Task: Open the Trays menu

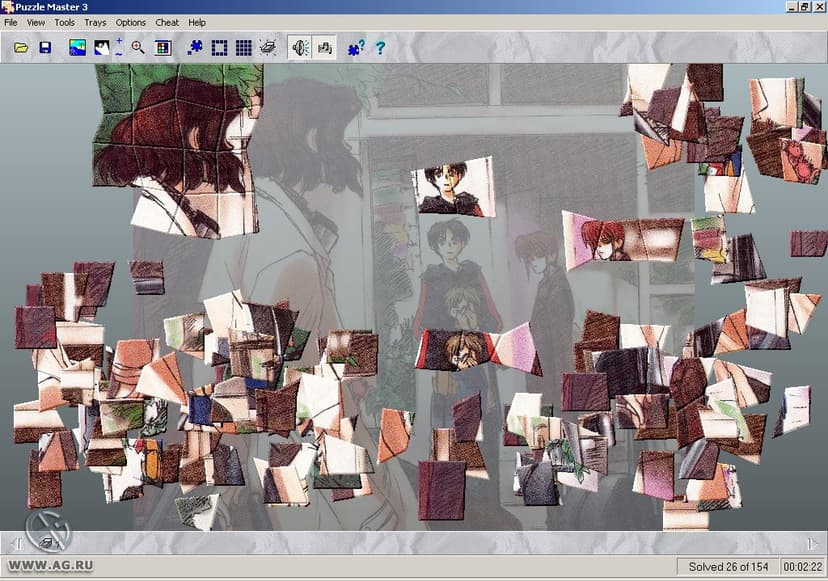Action: [x=95, y=23]
